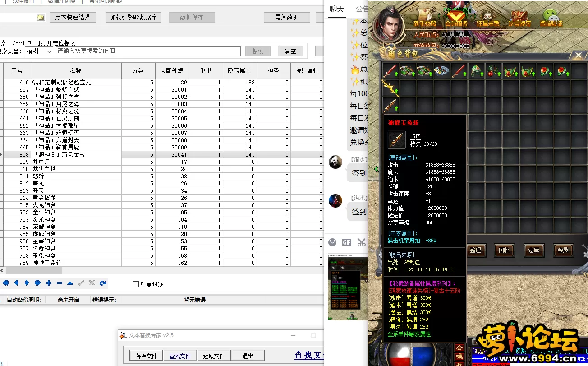The image size is (588, 366).
Task: Post edit checkmark icon
Action: pos(81,283)
